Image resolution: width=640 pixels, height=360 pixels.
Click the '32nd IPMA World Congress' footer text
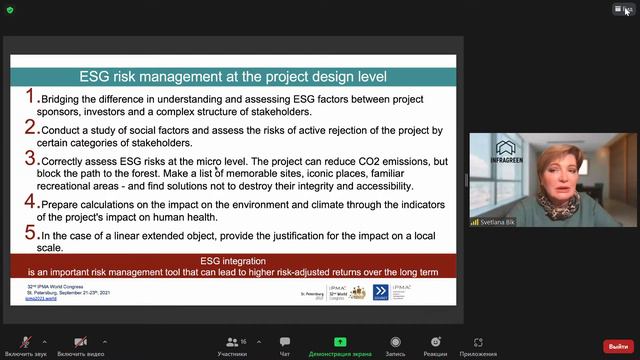[x=55, y=287]
